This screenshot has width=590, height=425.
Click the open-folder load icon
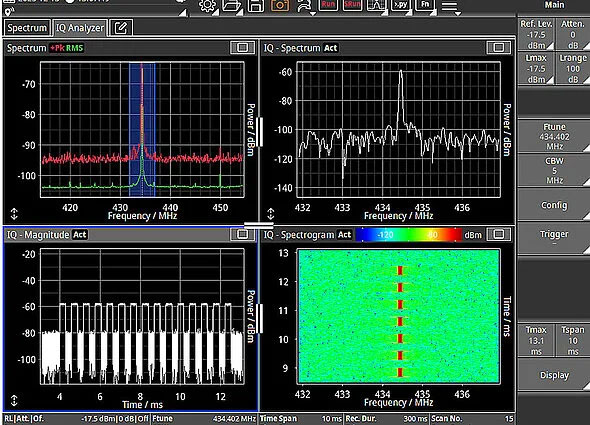point(232,6)
